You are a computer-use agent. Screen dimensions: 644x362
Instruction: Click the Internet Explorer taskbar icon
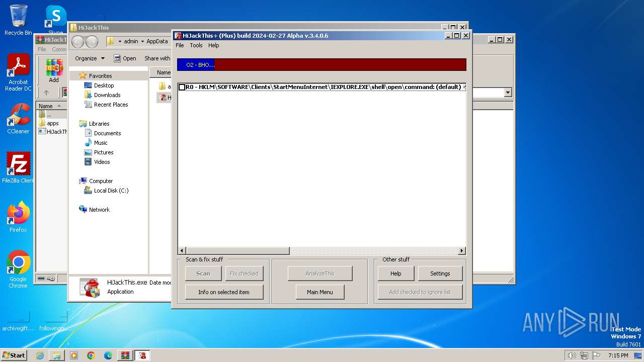(40, 355)
